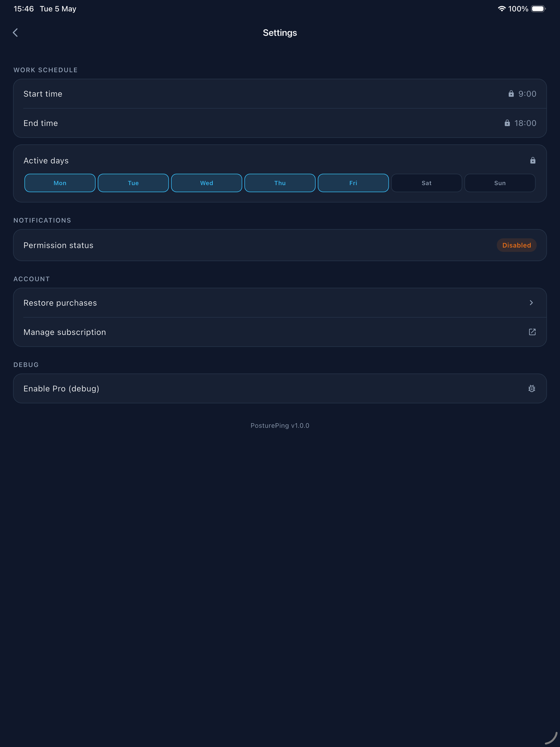The image size is (560, 747).
Task: Tap the Wi-Fi status icon
Action: (501, 9)
